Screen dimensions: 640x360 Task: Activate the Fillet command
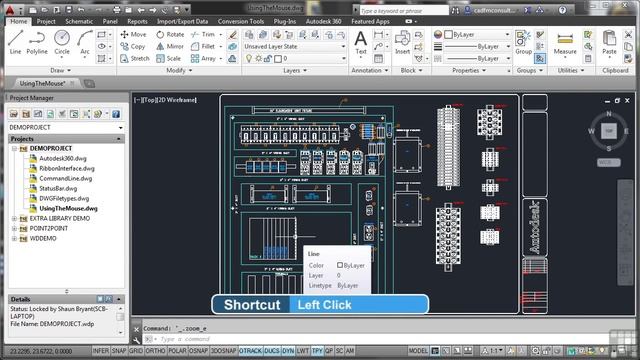pos(203,47)
